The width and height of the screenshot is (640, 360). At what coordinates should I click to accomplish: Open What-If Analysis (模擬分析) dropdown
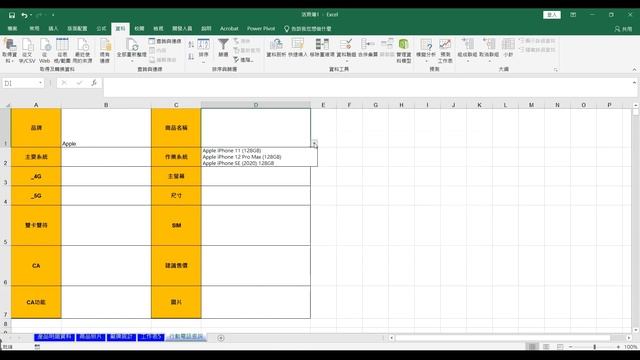[426, 50]
